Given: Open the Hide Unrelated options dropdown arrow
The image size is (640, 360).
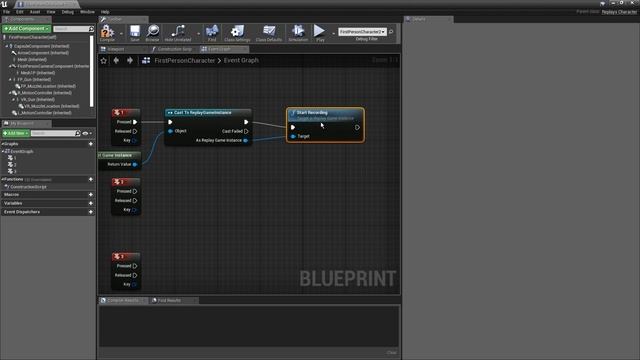Looking at the screenshot, I should [198, 33].
